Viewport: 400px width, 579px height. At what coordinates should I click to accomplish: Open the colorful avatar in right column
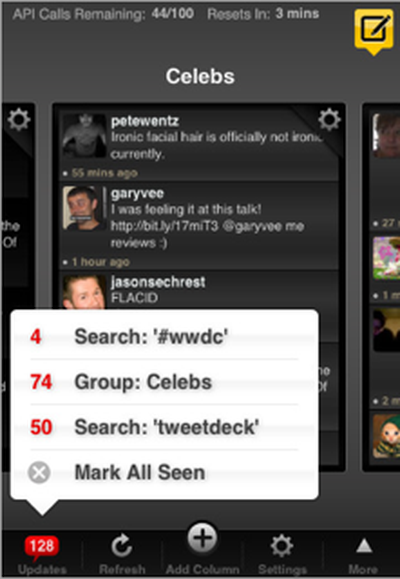(386, 258)
